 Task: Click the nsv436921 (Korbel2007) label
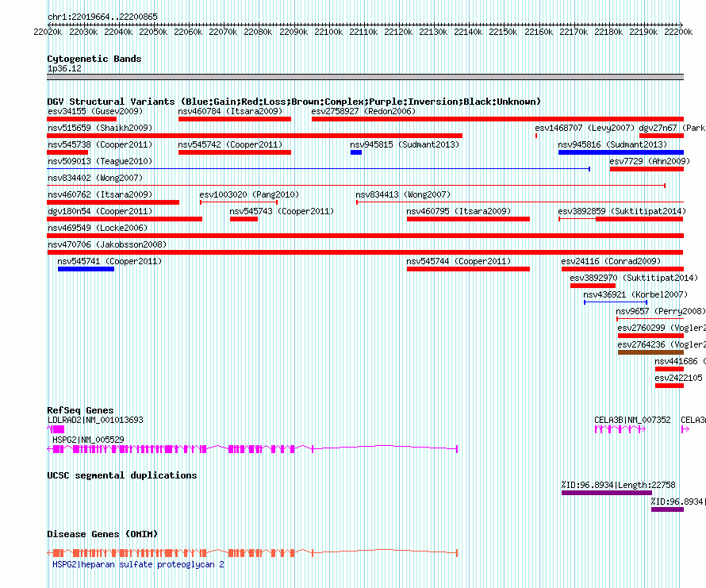tap(635, 294)
